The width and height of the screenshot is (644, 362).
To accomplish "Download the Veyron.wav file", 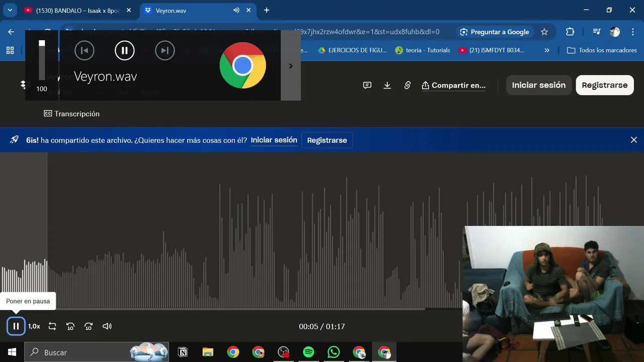I will [387, 85].
